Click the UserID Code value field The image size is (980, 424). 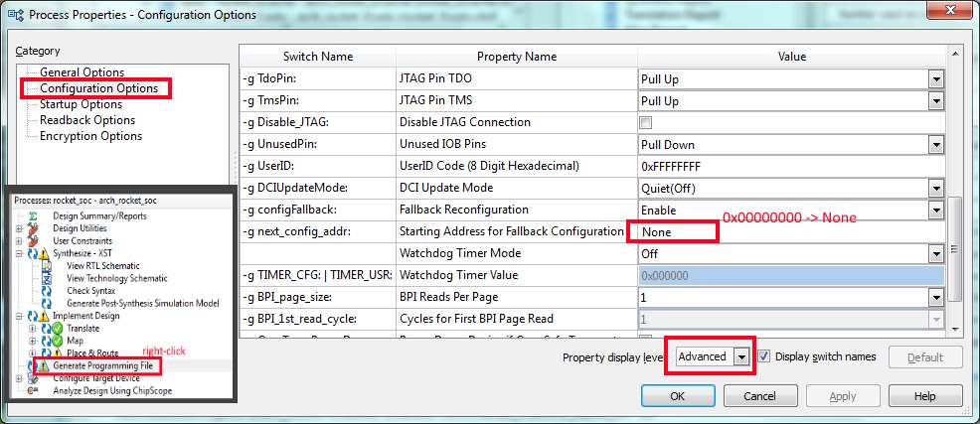tap(789, 167)
